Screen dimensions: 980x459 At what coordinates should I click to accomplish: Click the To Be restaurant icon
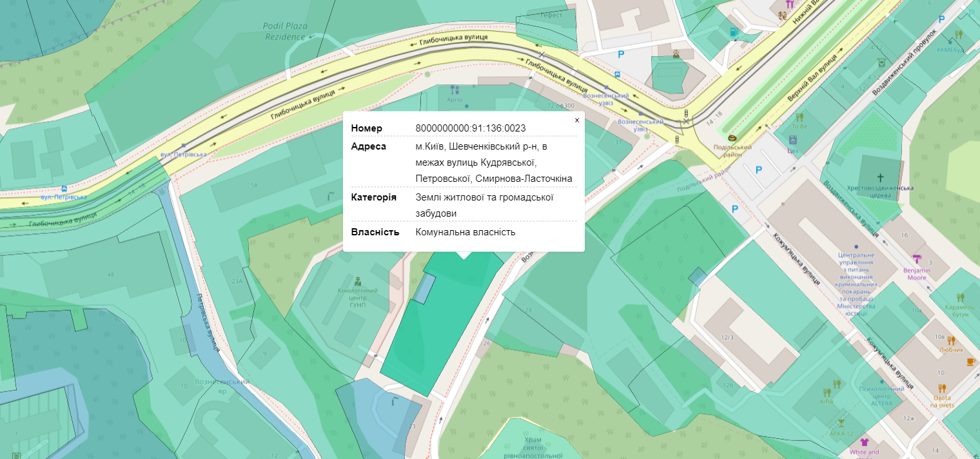[x=799, y=117]
